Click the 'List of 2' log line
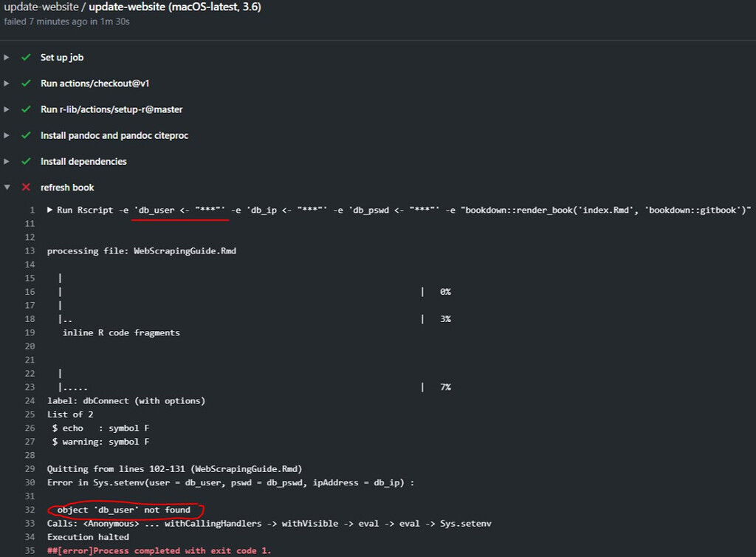This screenshot has height=557, width=756. [70, 414]
